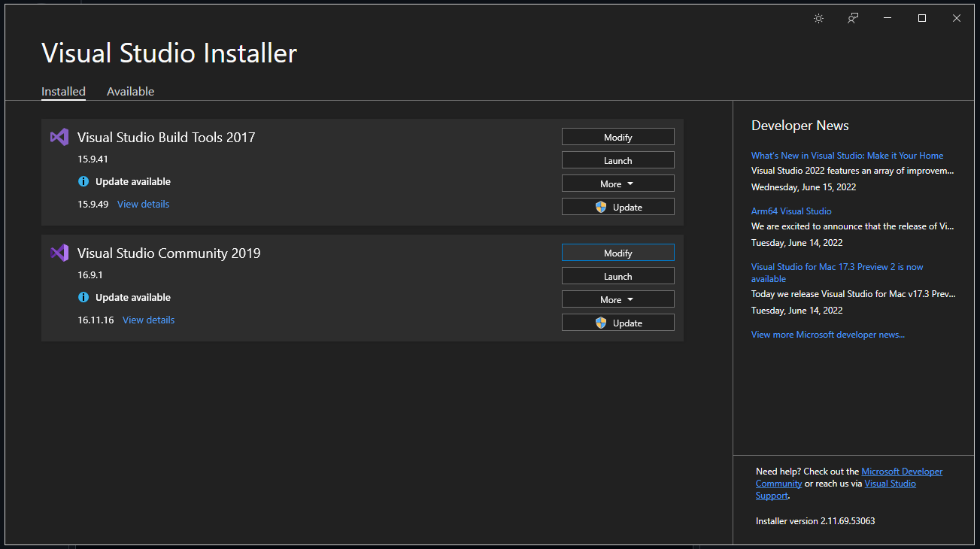Viewport: 980px width, 549px height.
Task: Switch to the Available tab
Action: (x=130, y=91)
